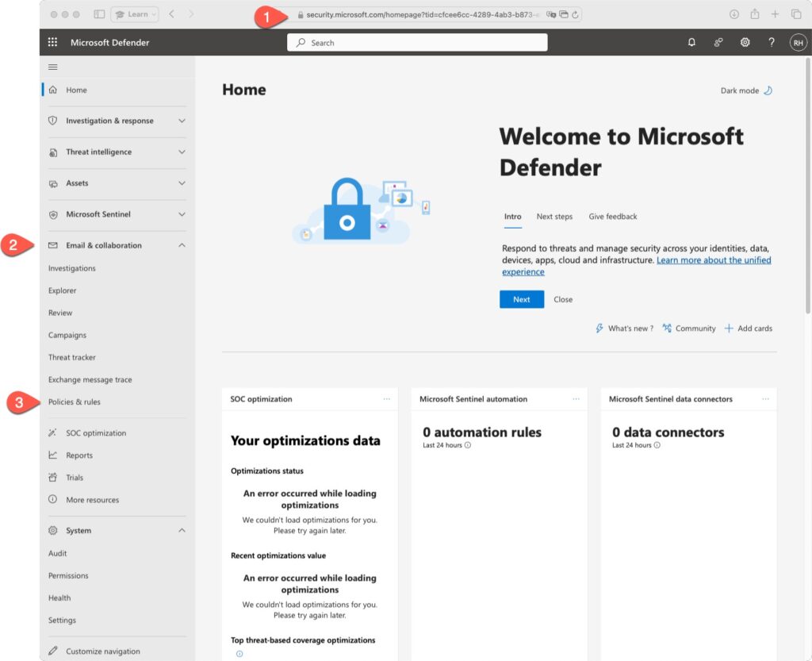Open Learn more about unified experience link
The height and width of the screenshot is (661, 812).
click(713, 260)
